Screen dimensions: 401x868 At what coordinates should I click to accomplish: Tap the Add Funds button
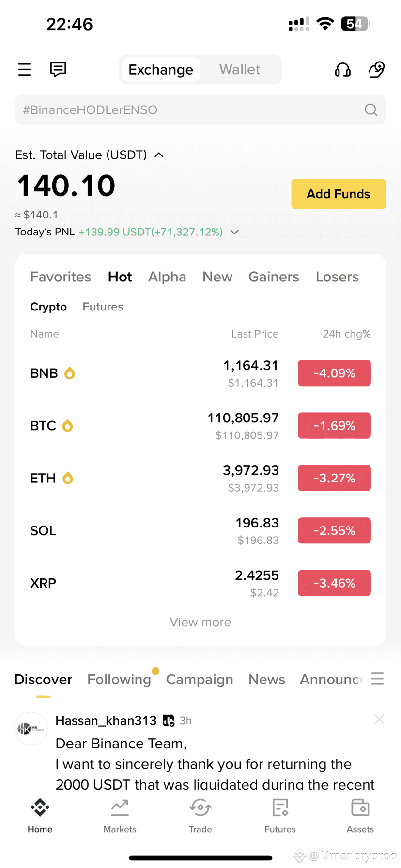pos(339,194)
